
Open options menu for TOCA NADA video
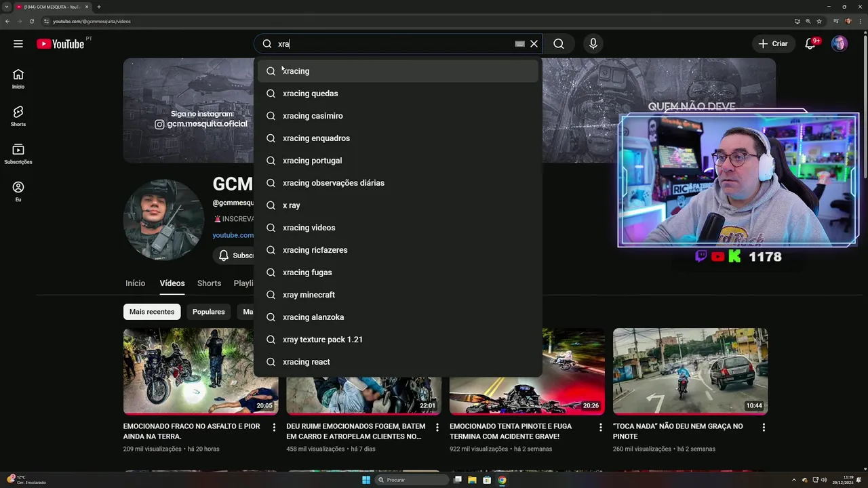click(x=764, y=428)
